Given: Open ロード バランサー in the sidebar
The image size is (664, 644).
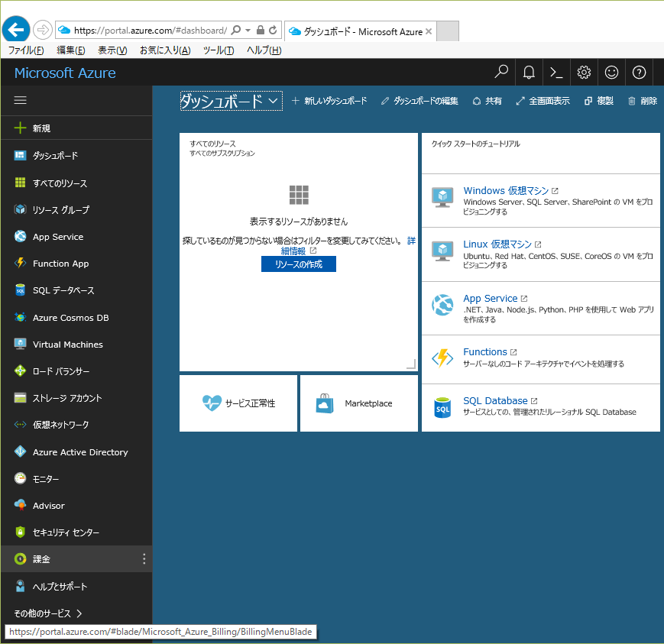Looking at the screenshot, I should [76, 371].
